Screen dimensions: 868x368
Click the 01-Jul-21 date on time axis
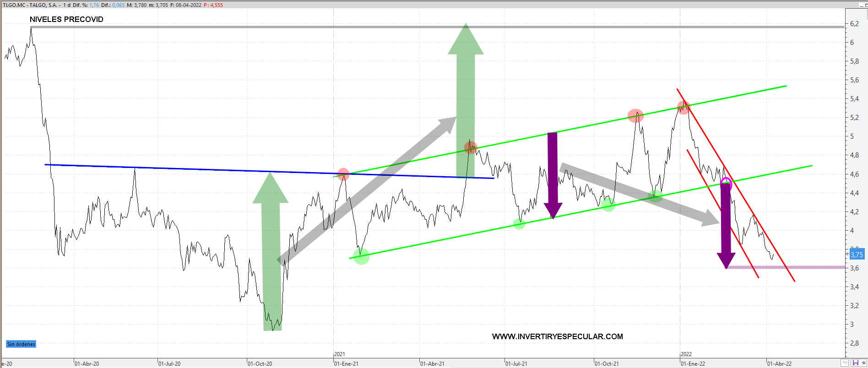point(516,364)
